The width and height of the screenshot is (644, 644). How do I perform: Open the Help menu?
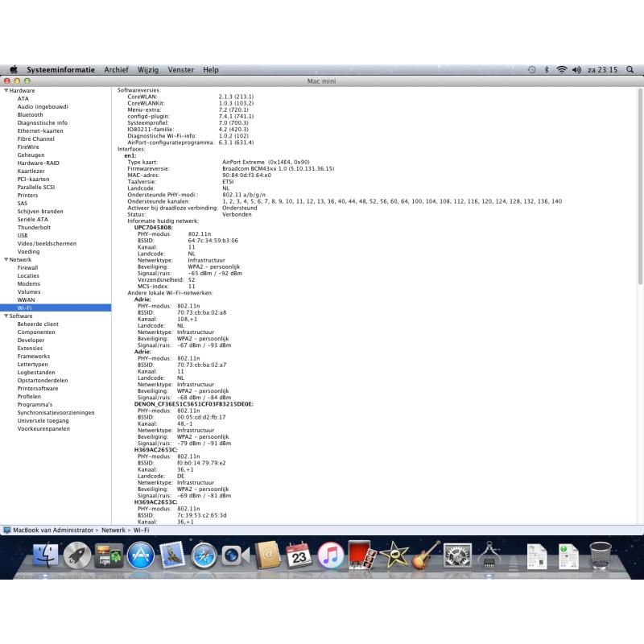click(211, 70)
